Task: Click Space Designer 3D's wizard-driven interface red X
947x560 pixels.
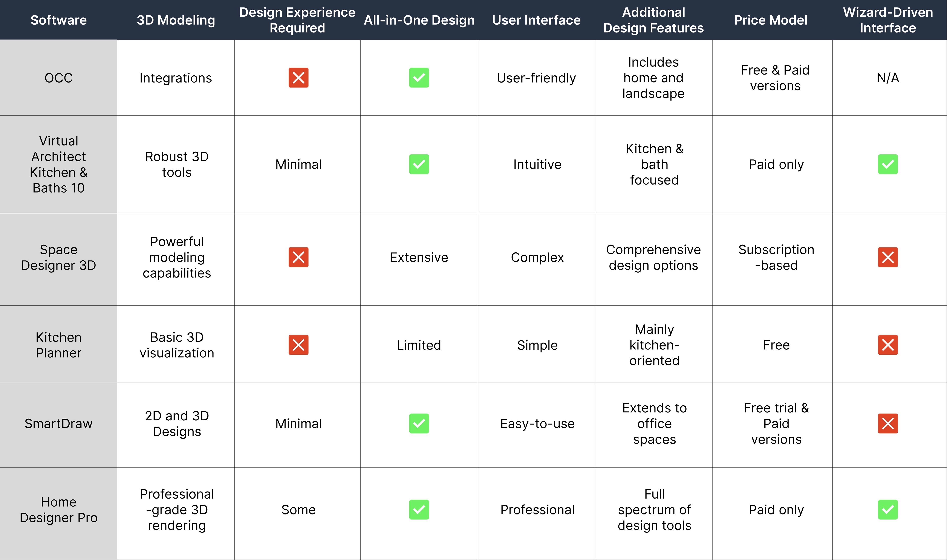Action: coord(888,257)
